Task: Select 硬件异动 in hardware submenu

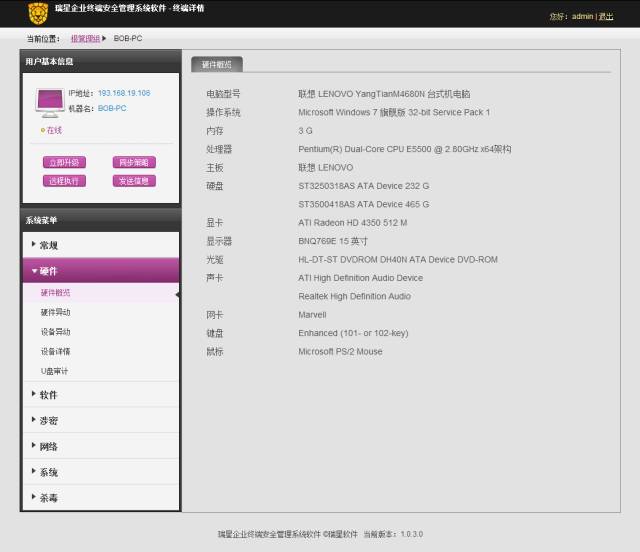Action: [56, 313]
